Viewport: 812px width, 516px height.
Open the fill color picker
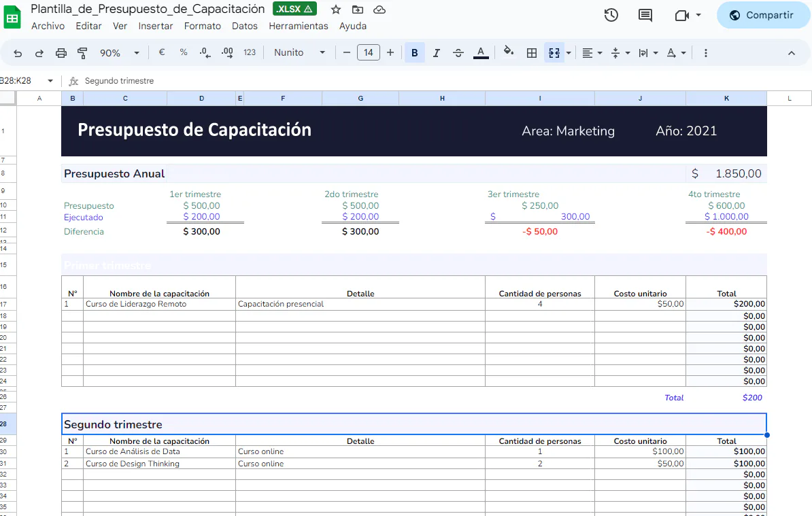pyautogui.click(x=509, y=52)
